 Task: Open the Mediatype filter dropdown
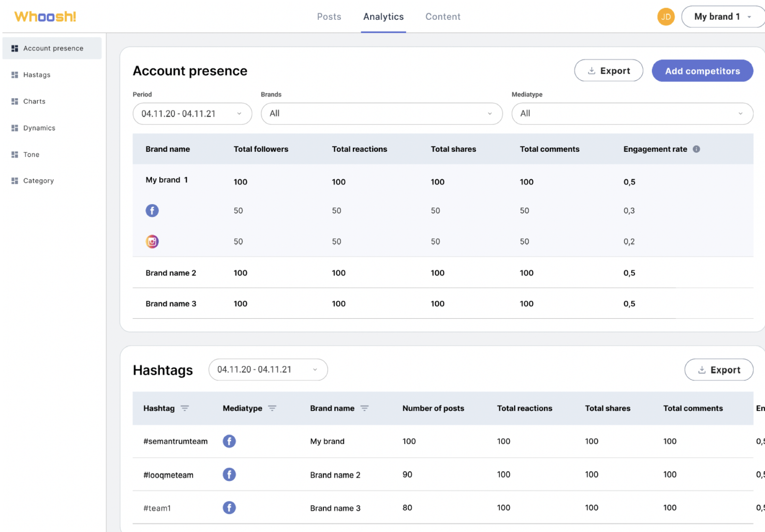click(x=632, y=114)
